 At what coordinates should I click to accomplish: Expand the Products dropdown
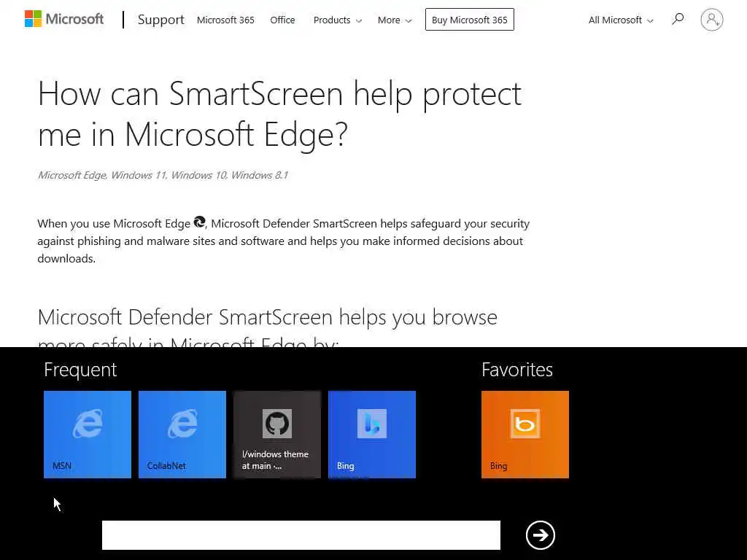tap(337, 20)
